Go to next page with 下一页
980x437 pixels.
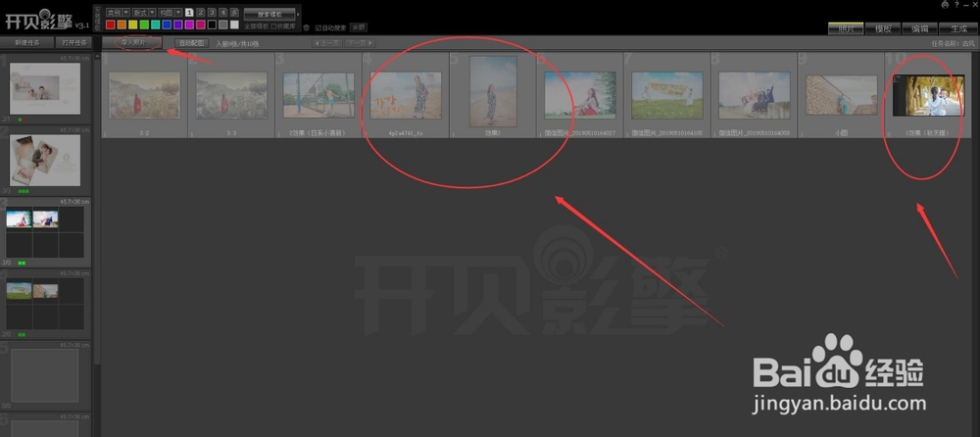click(360, 43)
